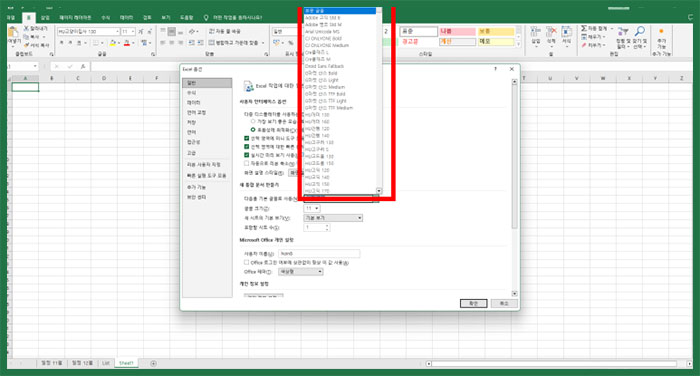This screenshot has width=700, height=376.
Task: Select the first display radio button (가장 보기 좋은)
Action: point(253,121)
